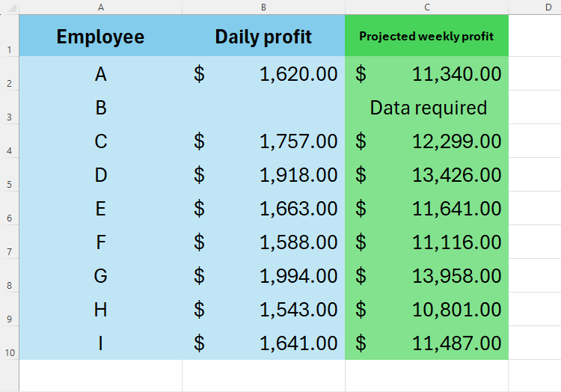561x392 pixels.
Task: Click the row 3 header number
Action: (9, 117)
